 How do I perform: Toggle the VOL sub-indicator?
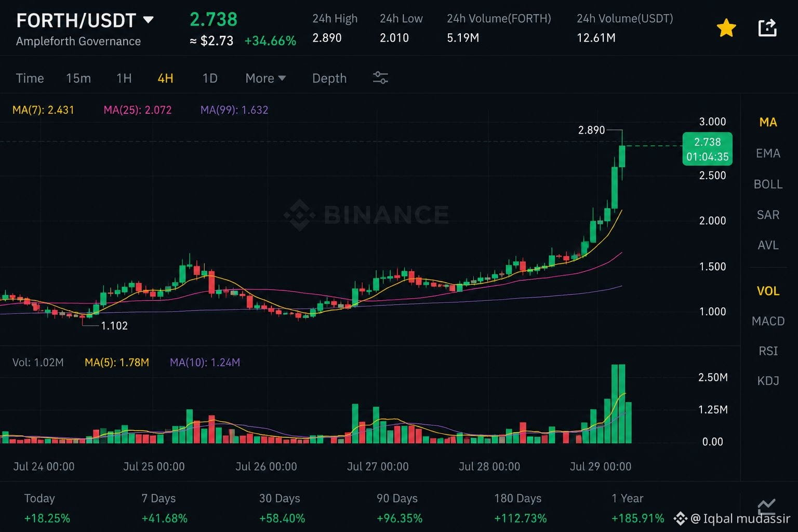click(768, 291)
